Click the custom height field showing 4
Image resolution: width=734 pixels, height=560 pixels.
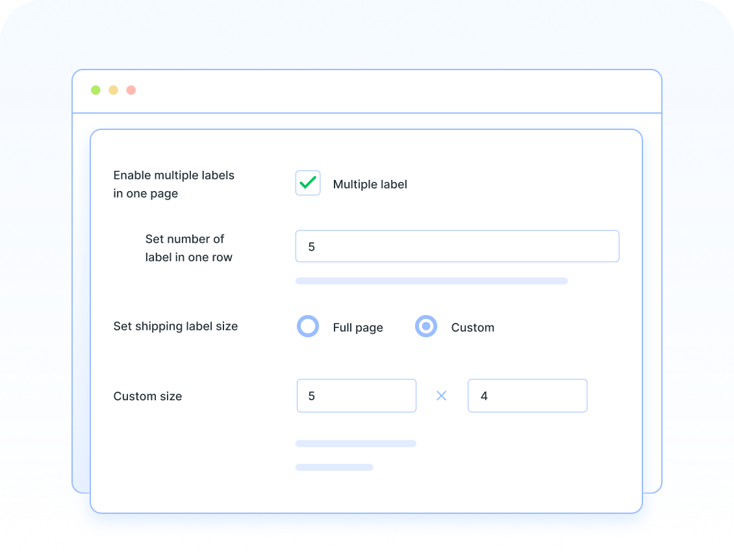[527, 396]
